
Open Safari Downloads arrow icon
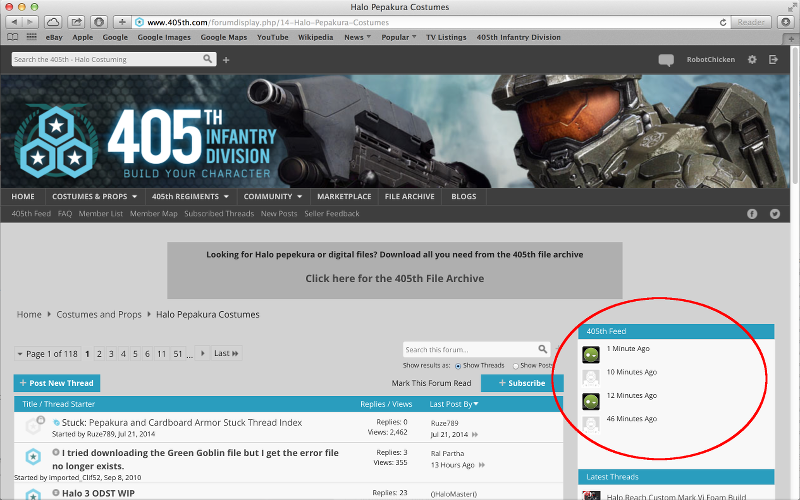pos(786,22)
